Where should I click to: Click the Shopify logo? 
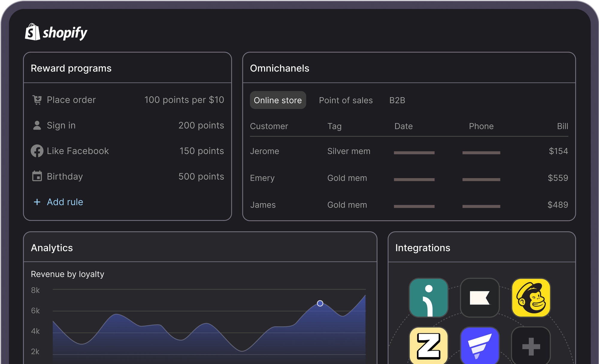coord(56,32)
